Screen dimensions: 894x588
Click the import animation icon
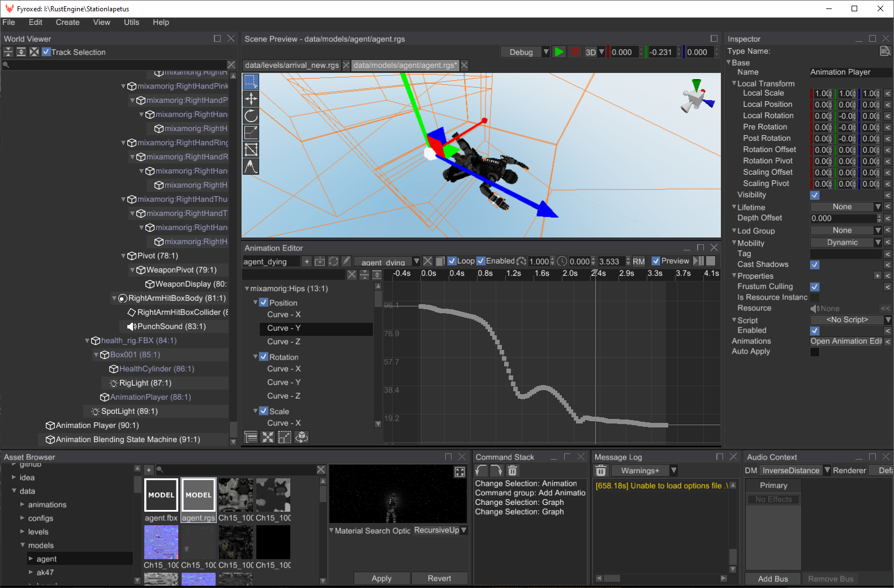320,261
